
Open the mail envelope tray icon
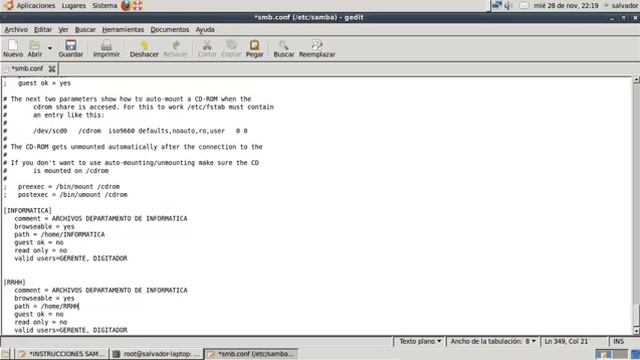pos(524,5)
